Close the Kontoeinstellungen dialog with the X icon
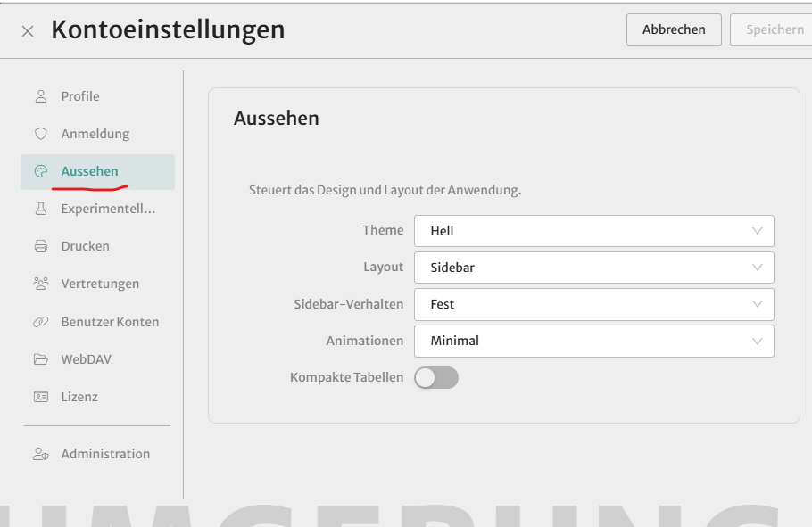812x527 pixels. click(x=28, y=31)
